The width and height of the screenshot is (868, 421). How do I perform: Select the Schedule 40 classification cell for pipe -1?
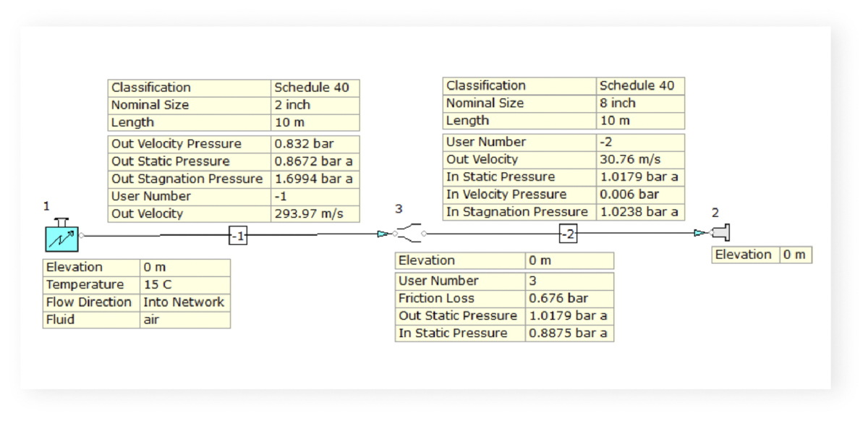312,85
